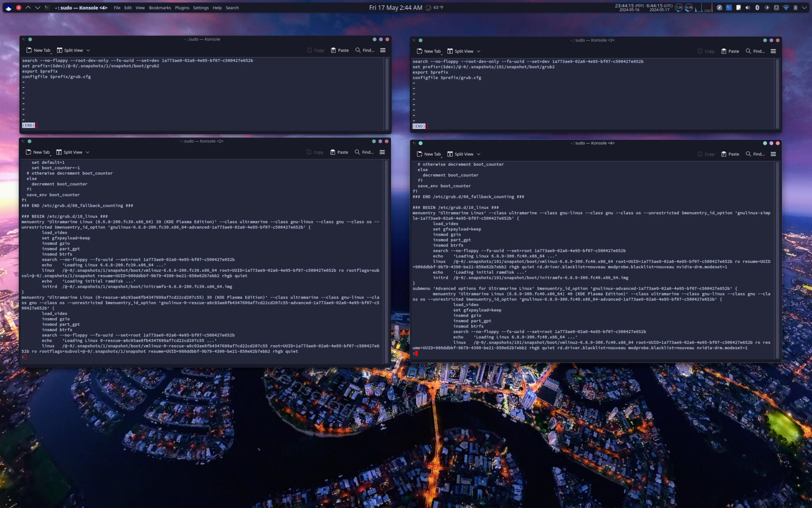The image size is (812, 508).
Task: Expand Split View dropdown arrow in Konsole <2>
Action: tap(88, 152)
